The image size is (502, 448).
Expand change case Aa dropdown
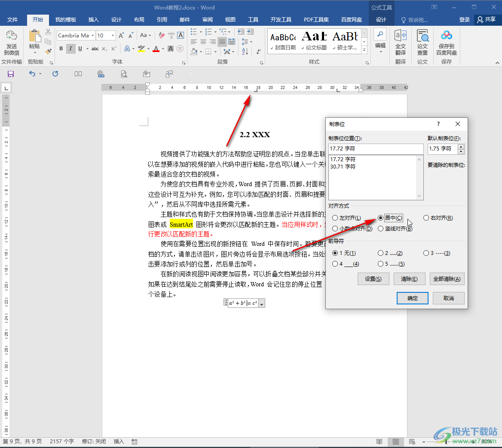pyautogui.click(x=150, y=36)
